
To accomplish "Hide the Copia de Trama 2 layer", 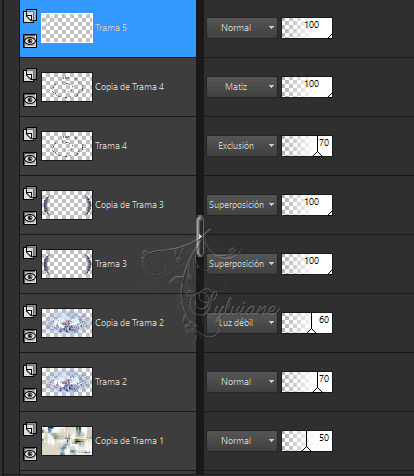I will pos(30,336).
